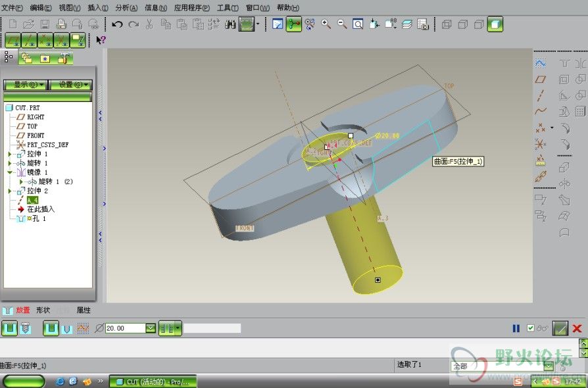Open the binoculars Find tool
588x388 pixels.
[230, 25]
